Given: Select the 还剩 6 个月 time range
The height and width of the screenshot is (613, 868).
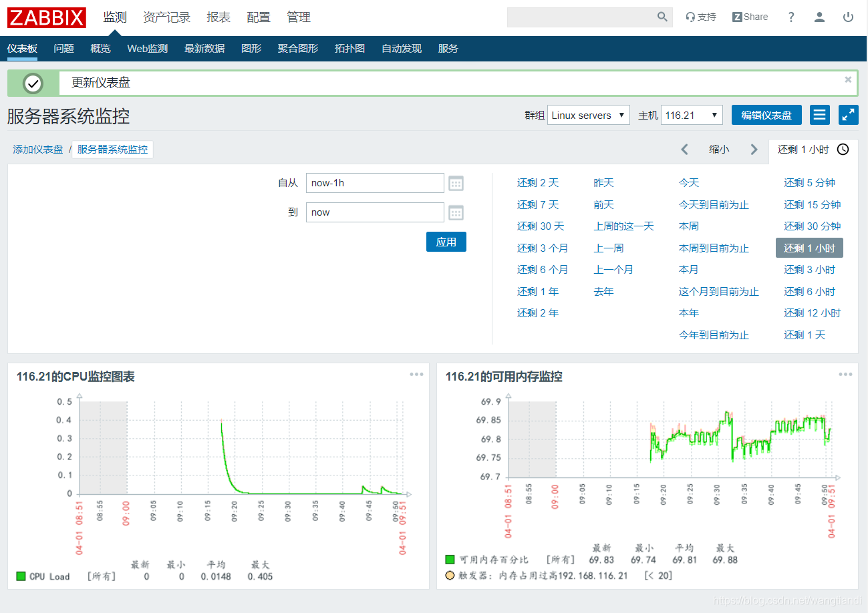Looking at the screenshot, I should coord(543,270).
